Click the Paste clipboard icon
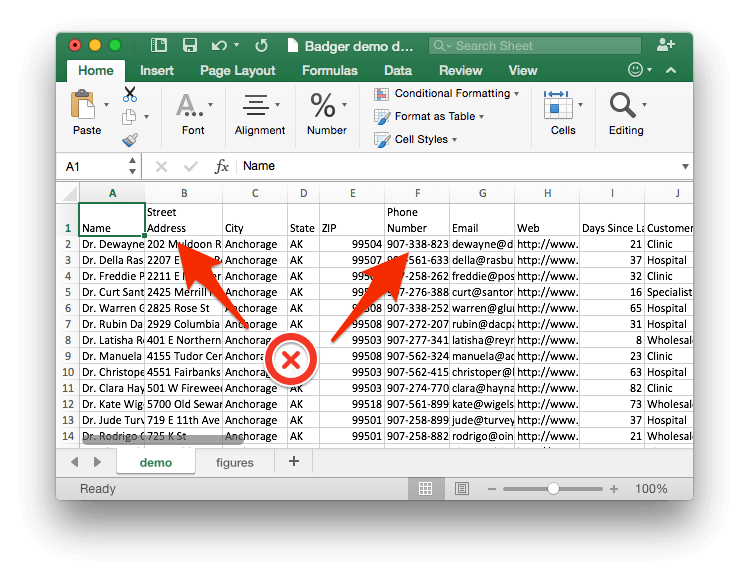 (x=83, y=104)
